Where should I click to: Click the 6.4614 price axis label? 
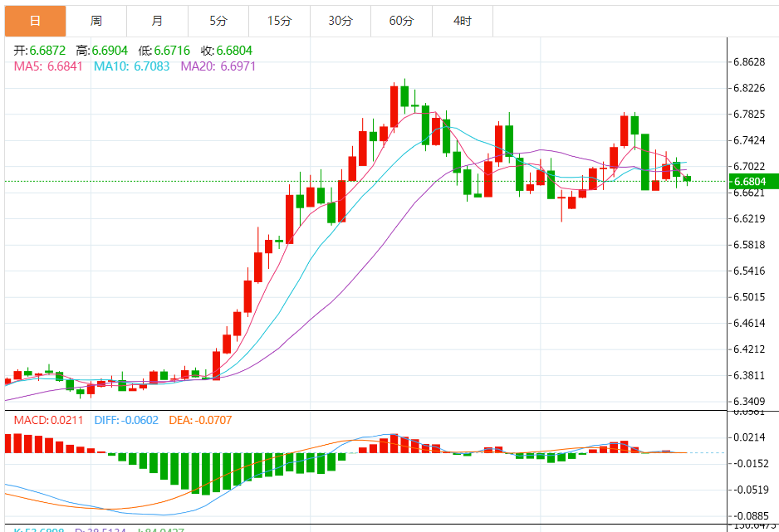point(750,323)
